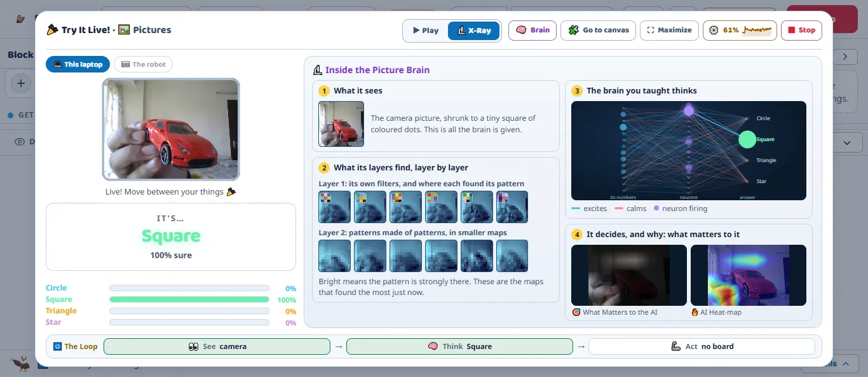Click the AI Heat-map image
868x377 pixels.
749,275
